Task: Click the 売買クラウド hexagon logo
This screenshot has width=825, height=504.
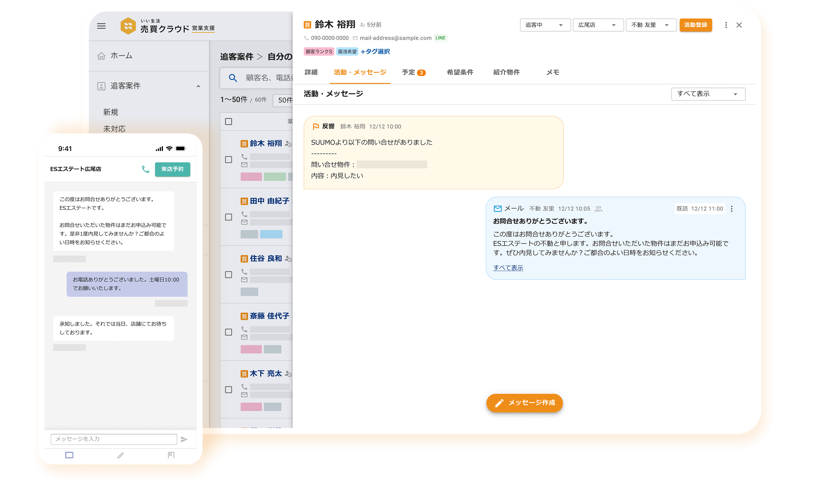Action: [x=128, y=26]
